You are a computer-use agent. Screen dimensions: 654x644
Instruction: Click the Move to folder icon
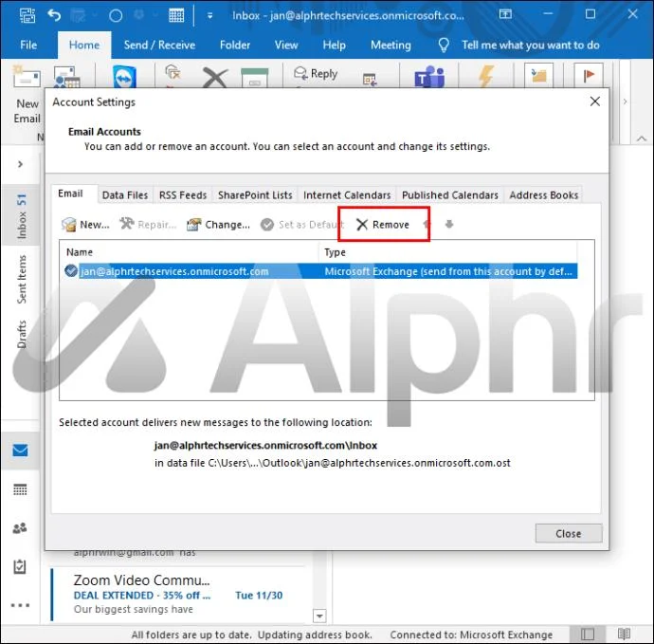point(539,75)
